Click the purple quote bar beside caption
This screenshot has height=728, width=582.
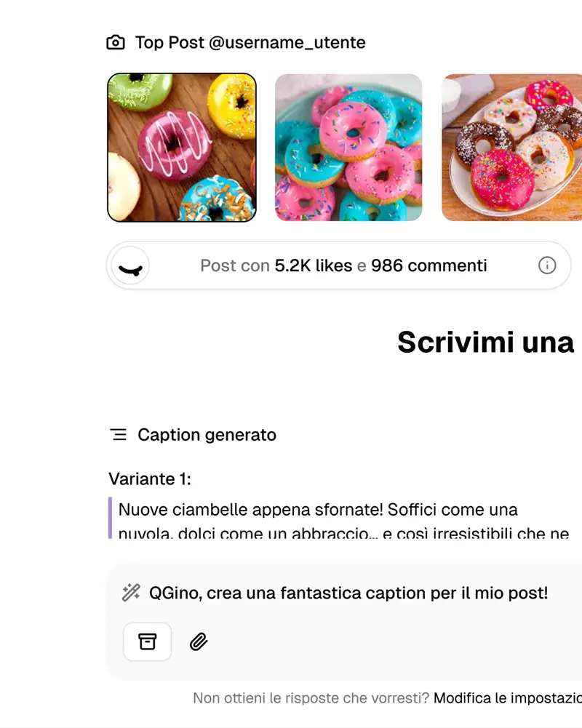pyautogui.click(x=110, y=518)
